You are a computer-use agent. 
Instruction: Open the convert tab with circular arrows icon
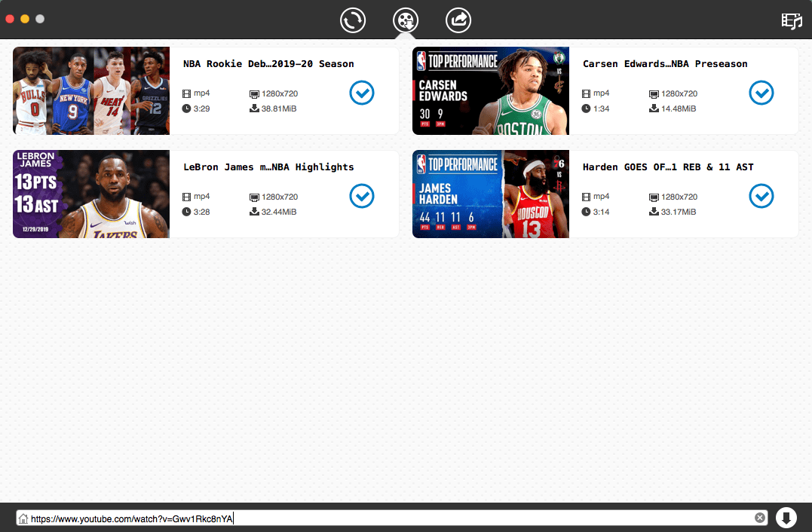[x=353, y=20]
